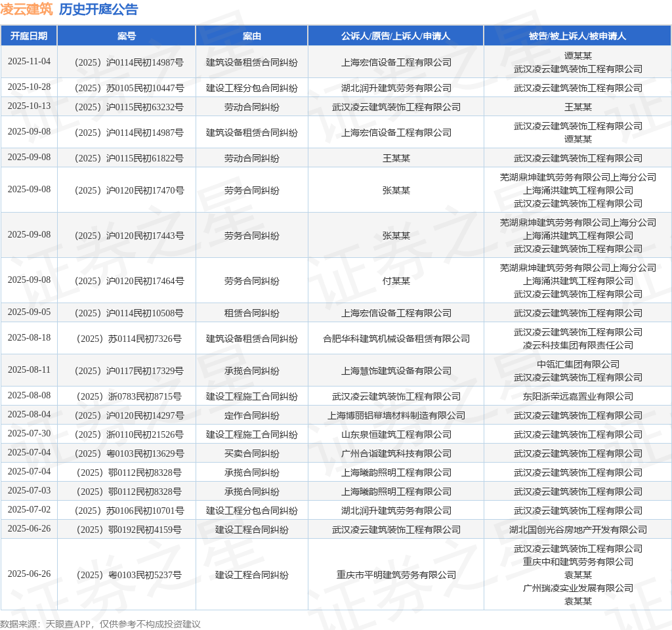Click 定作合同纠纷 cause cell
The image size is (672, 630).
click(252, 415)
